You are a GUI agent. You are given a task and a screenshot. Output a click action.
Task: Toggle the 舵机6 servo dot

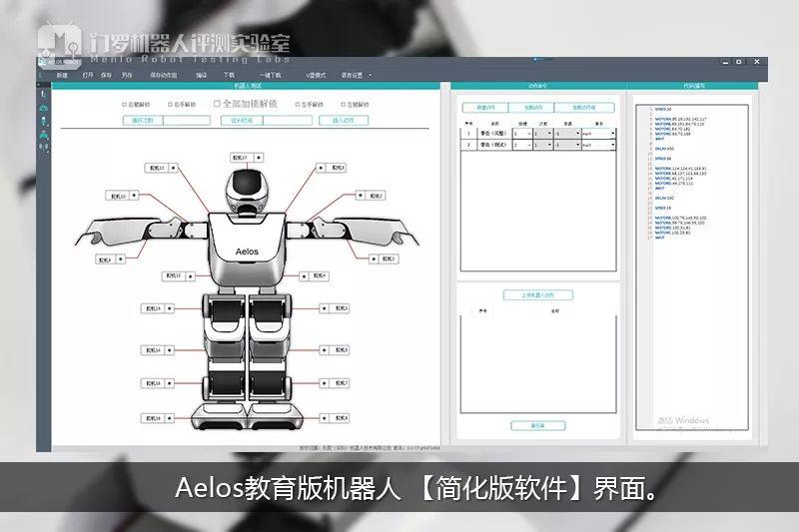[x=325, y=350]
